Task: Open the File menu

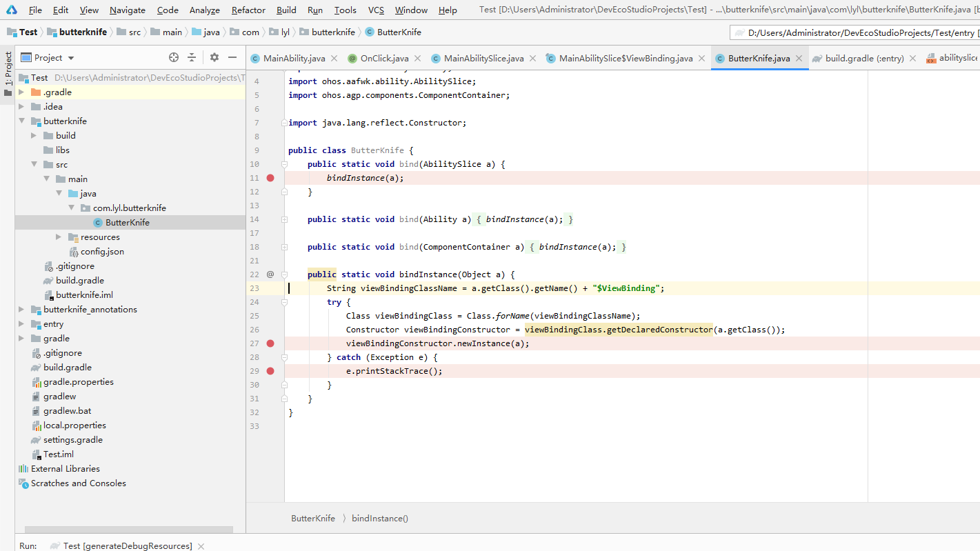Action: (35, 10)
